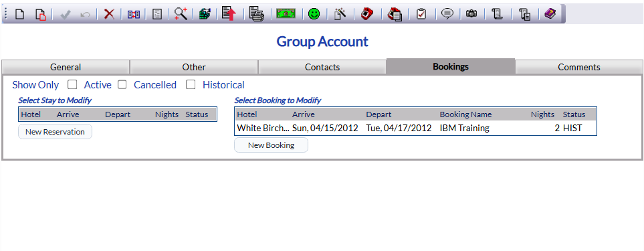Open the Comments tab
This screenshot has width=644, height=251.
[x=579, y=67]
